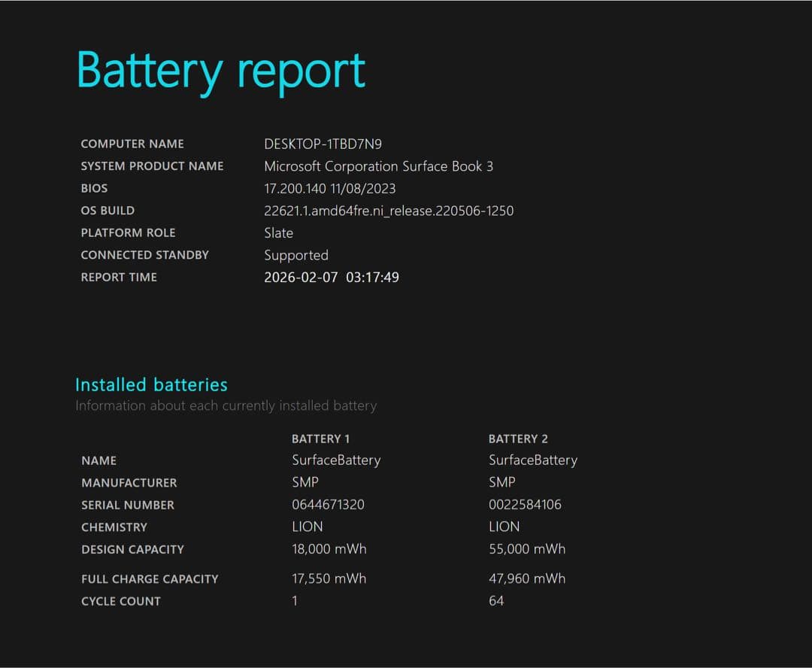812x668 pixels.
Task: Select the report time 2026-02-07 03:17:49
Action: (x=332, y=278)
